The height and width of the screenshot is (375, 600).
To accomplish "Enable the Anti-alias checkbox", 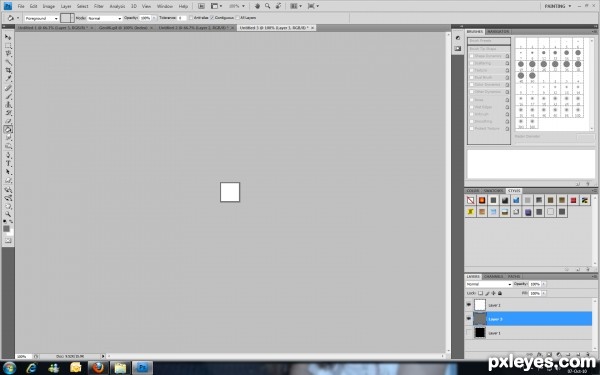I will [x=191, y=18].
